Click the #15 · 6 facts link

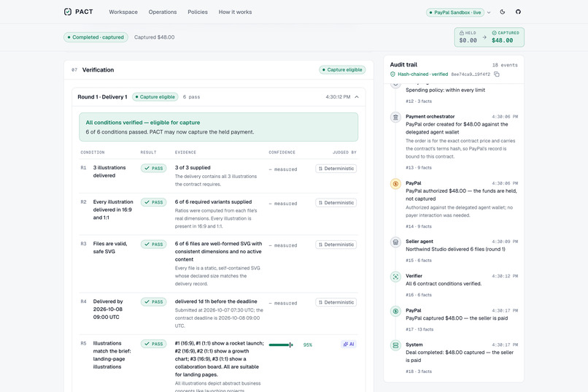point(419,261)
